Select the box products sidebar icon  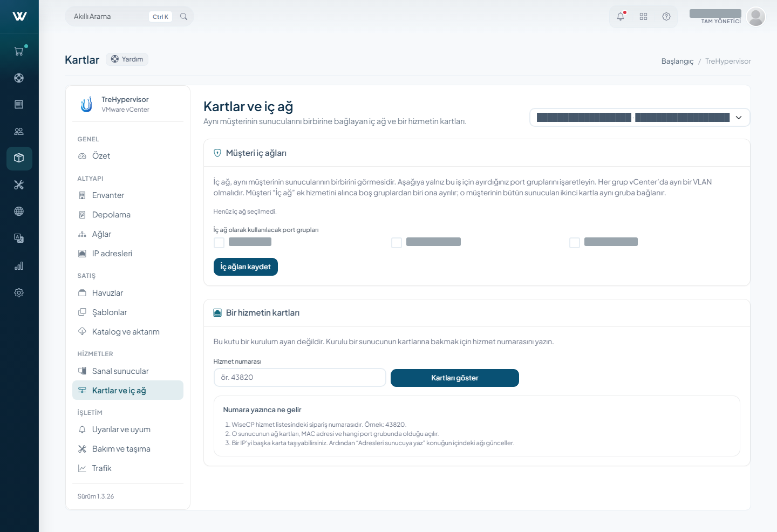click(19, 158)
